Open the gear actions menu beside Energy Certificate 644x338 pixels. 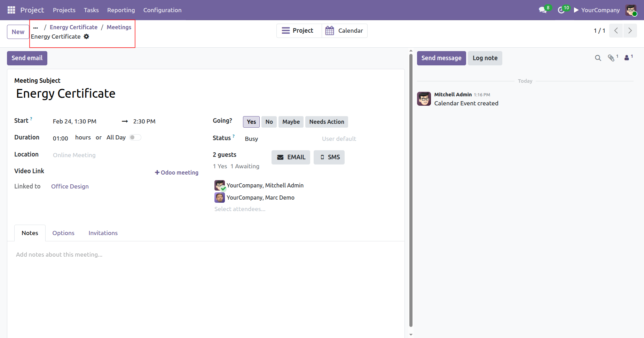(86, 37)
